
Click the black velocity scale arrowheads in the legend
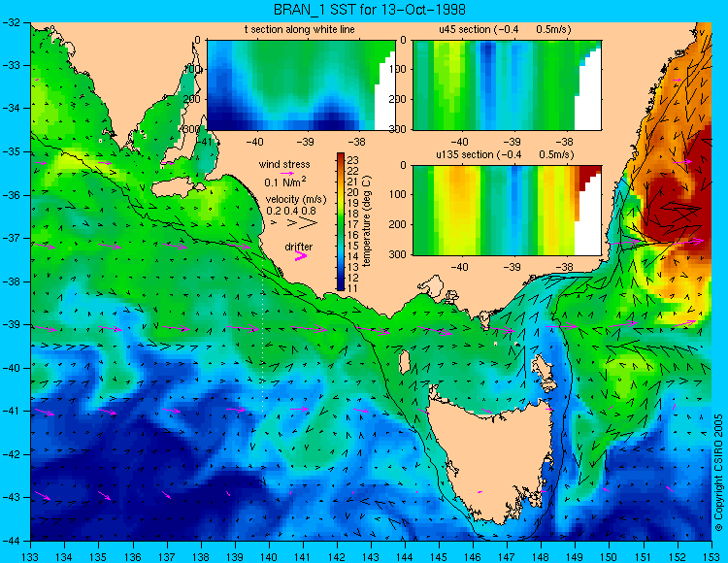point(295,223)
